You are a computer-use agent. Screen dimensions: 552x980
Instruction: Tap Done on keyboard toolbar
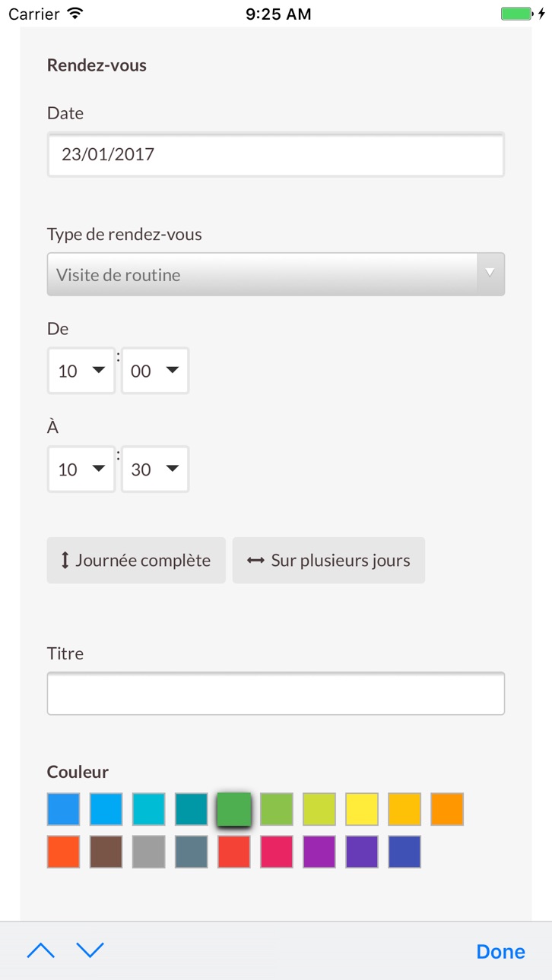tap(500, 951)
